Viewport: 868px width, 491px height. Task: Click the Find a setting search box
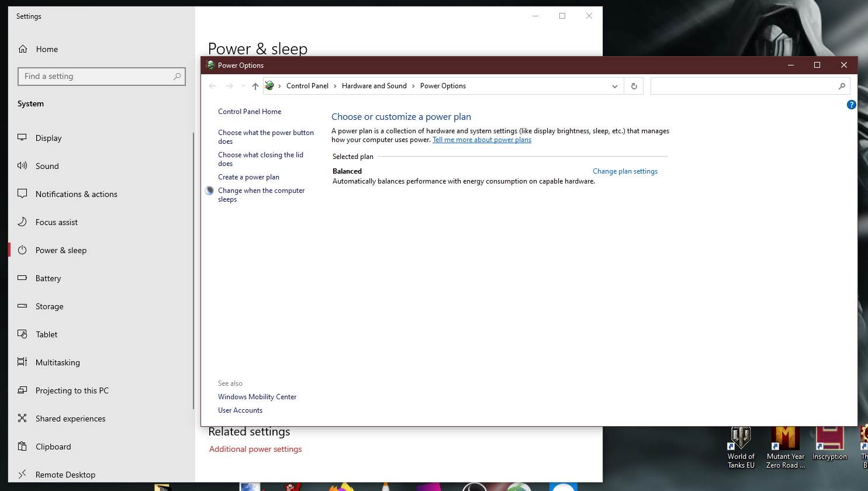point(96,77)
